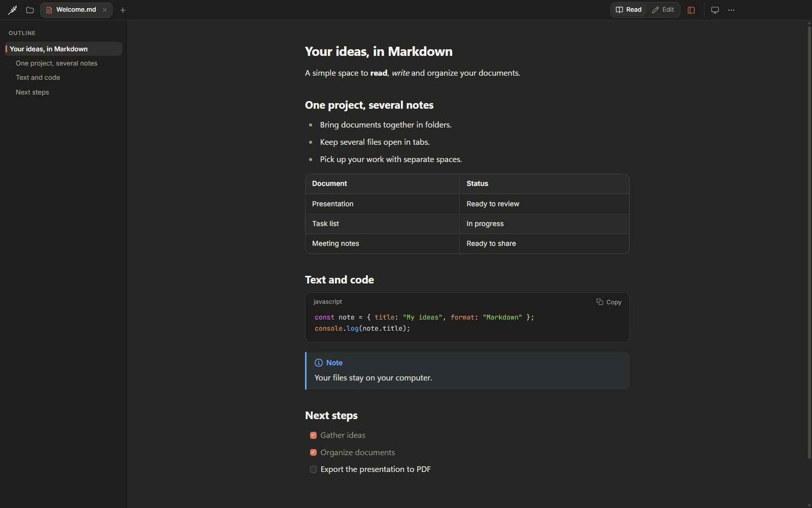Click the console.log code line
Screen dimensions: 812x508
point(362,329)
